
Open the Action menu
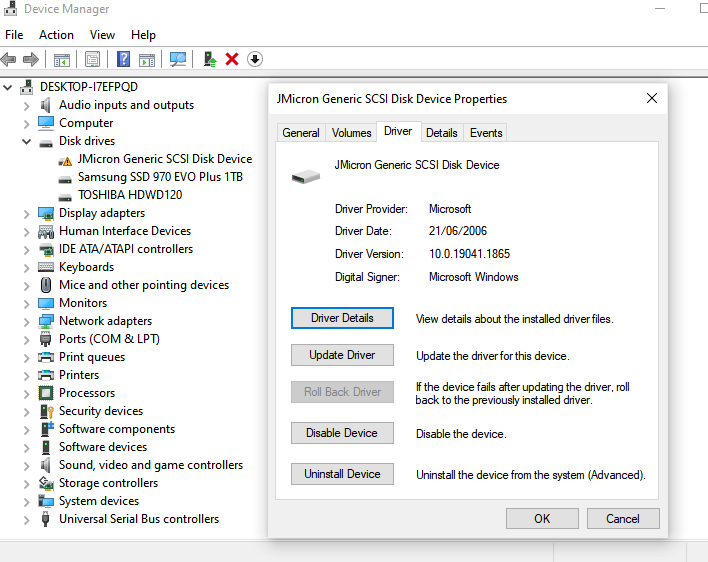[x=56, y=35]
